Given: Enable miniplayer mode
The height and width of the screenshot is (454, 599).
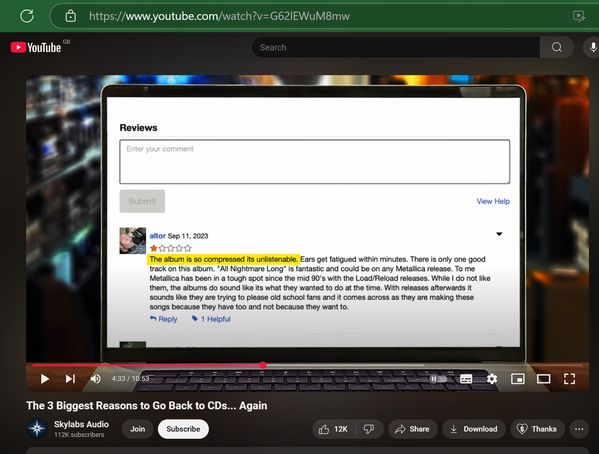Looking at the screenshot, I should [x=517, y=379].
